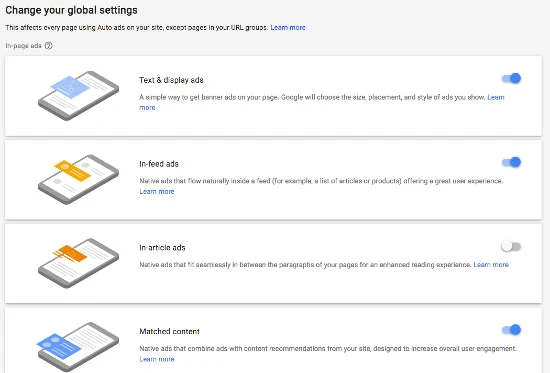
Task: Click the 'In-page ads' section label
Action: 24,46
